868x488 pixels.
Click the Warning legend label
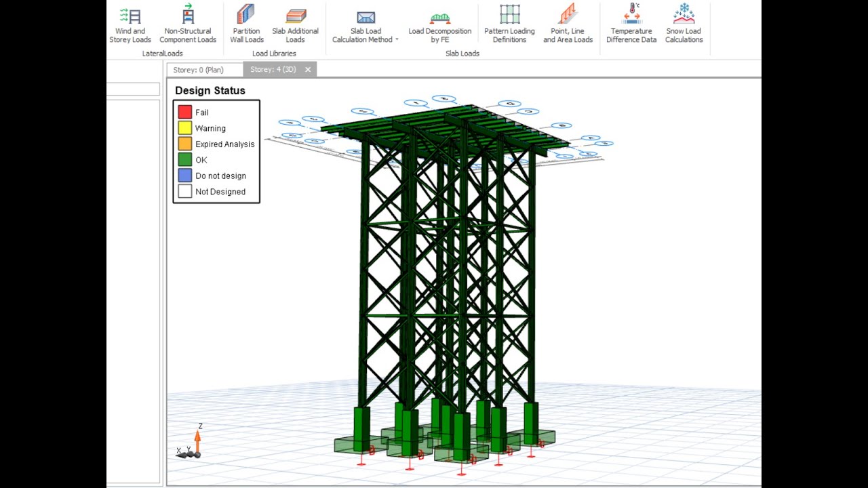pyautogui.click(x=210, y=128)
